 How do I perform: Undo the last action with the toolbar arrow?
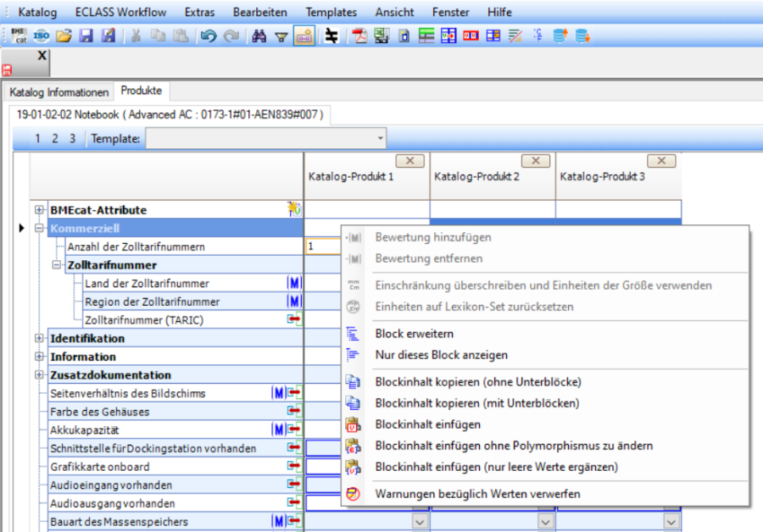[208, 36]
